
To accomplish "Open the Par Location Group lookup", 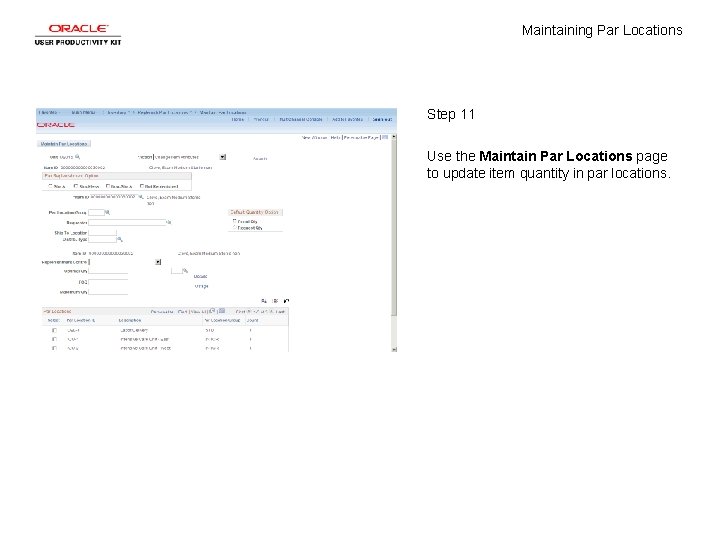I will tap(108, 213).
